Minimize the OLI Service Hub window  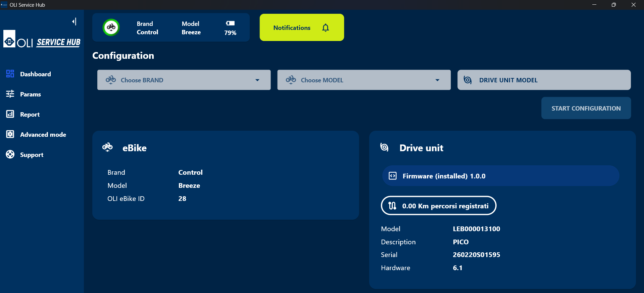(594, 5)
